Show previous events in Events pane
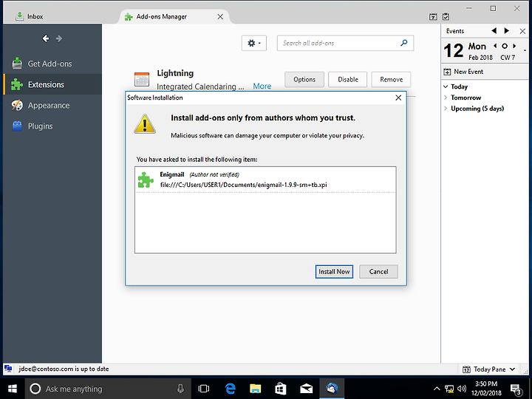 494,31
